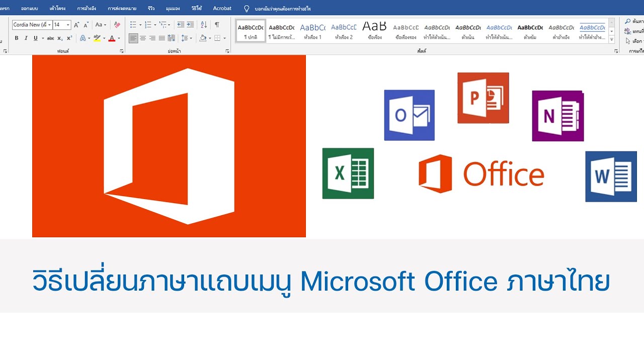Increase font size with grow font icon
644x362 pixels.
(x=76, y=25)
